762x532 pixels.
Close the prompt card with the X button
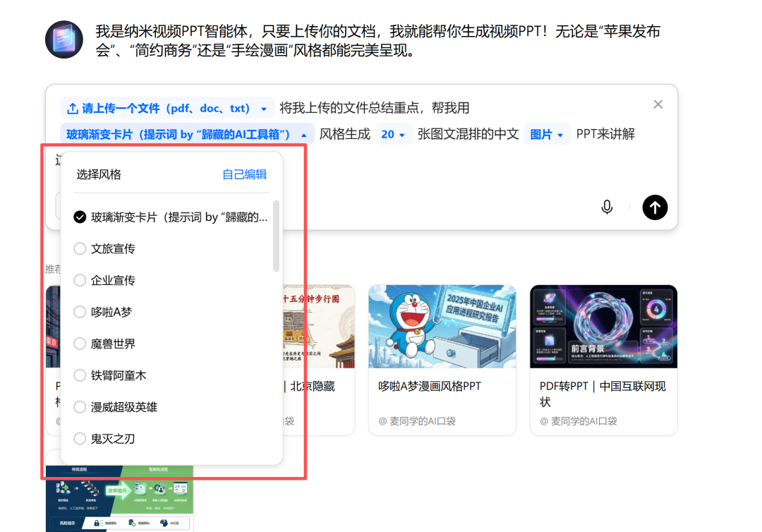[x=658, y=104]
